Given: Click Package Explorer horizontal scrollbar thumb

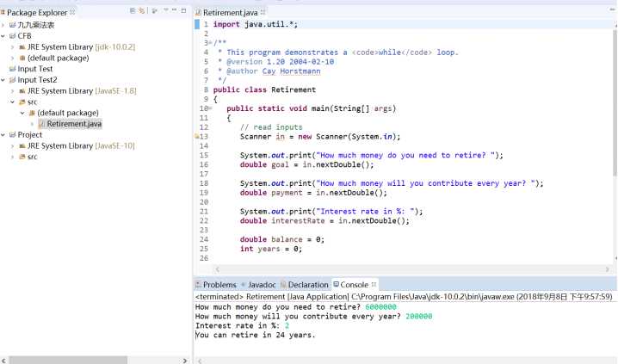Looking at the screenshot, I should (x=68, y=361).
